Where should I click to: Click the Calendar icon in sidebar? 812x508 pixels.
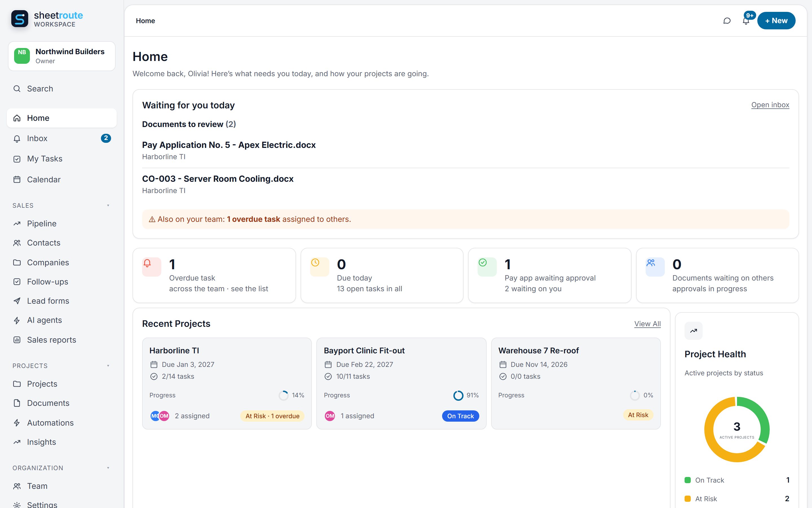coord(17,179)
